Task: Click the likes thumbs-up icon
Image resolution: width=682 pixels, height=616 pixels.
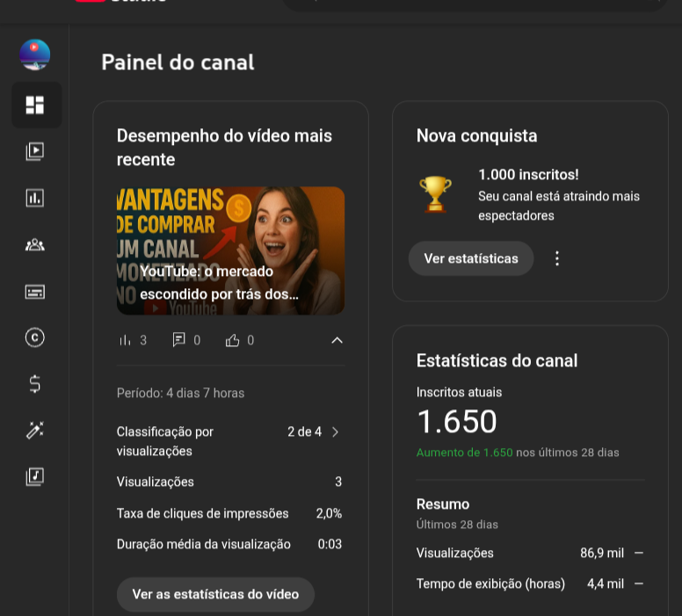Action: click(x=232, y=340)
